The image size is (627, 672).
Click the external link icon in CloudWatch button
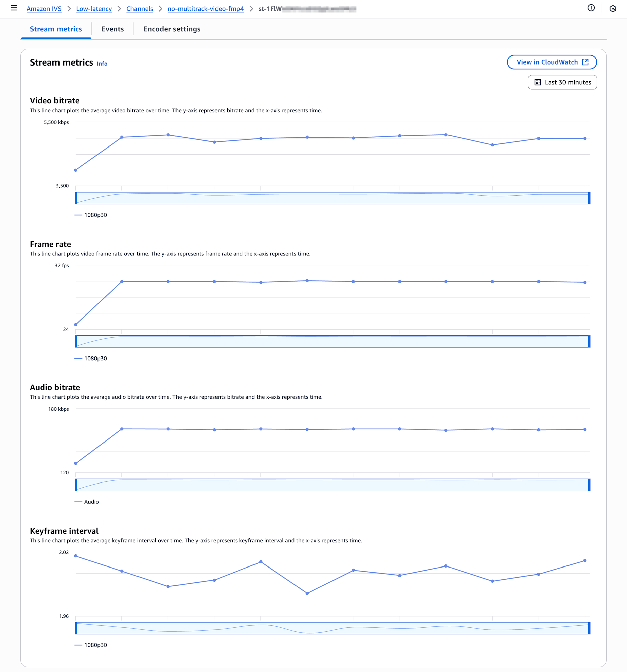[x=585, y=62]
